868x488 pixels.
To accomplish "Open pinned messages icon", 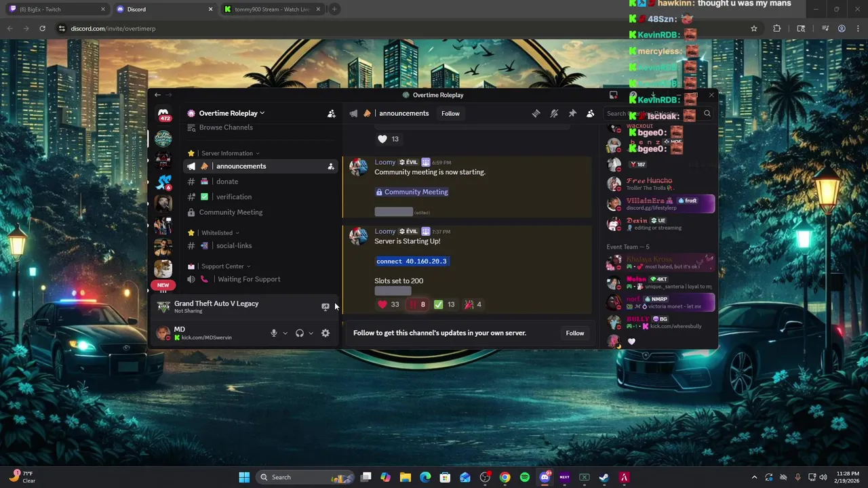I will pyautogui.click(x=572, y=114).
